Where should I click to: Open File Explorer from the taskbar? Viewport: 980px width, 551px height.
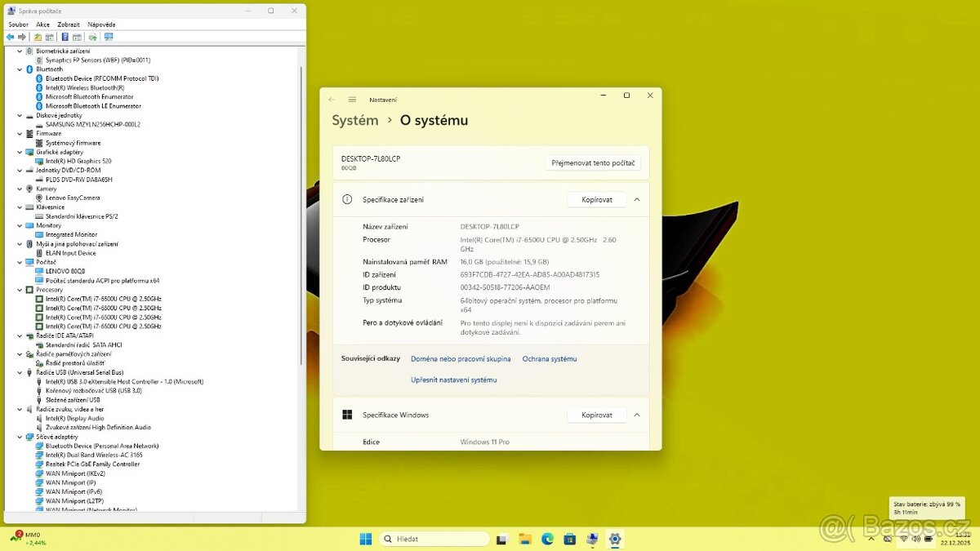(x=525, y=539)
